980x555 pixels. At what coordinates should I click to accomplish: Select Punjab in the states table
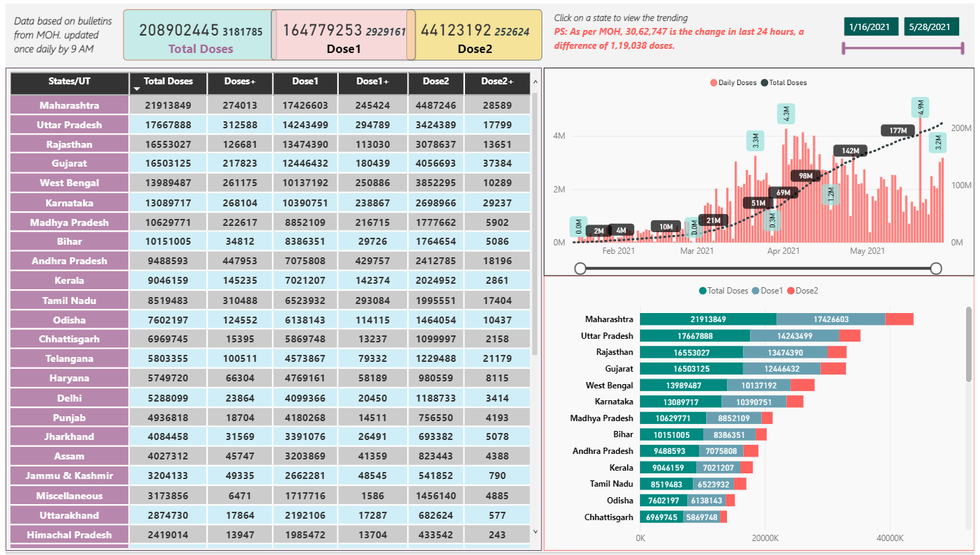(x=70, y=418)
